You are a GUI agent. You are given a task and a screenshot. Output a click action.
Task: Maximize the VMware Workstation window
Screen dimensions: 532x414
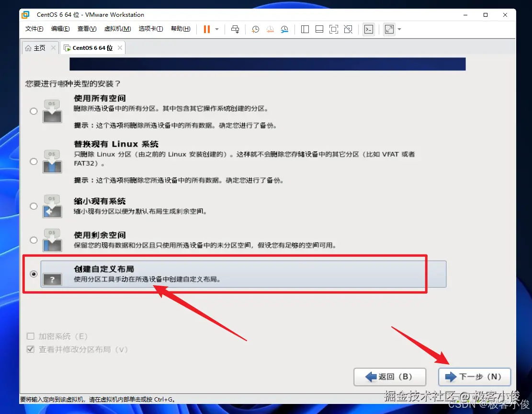[x=486, y=15]
